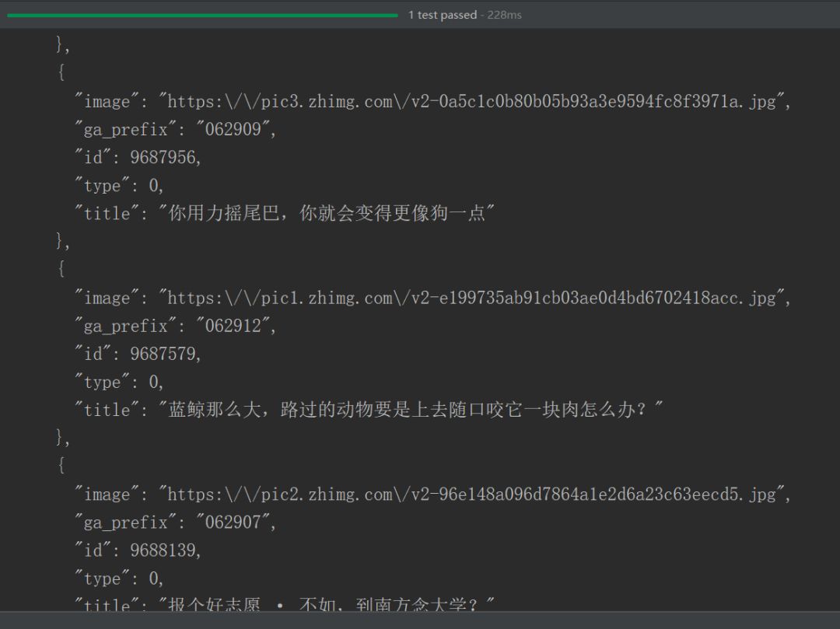Click the "1 test passed" status label

[442, 15]
